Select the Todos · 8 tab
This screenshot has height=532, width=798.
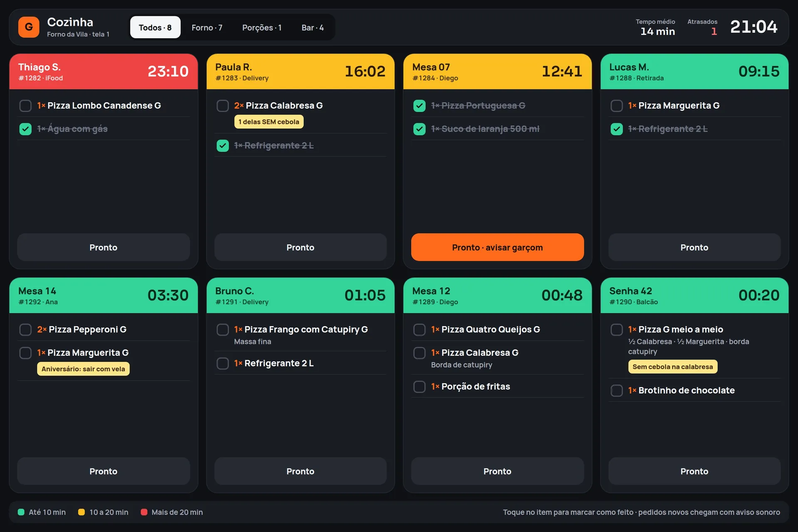[155, 27]
